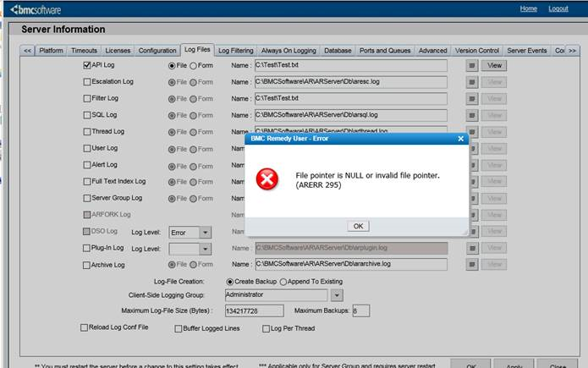Switch to Always On Logging tab
This screenshot has height=368, width=588.
point(289,51)
